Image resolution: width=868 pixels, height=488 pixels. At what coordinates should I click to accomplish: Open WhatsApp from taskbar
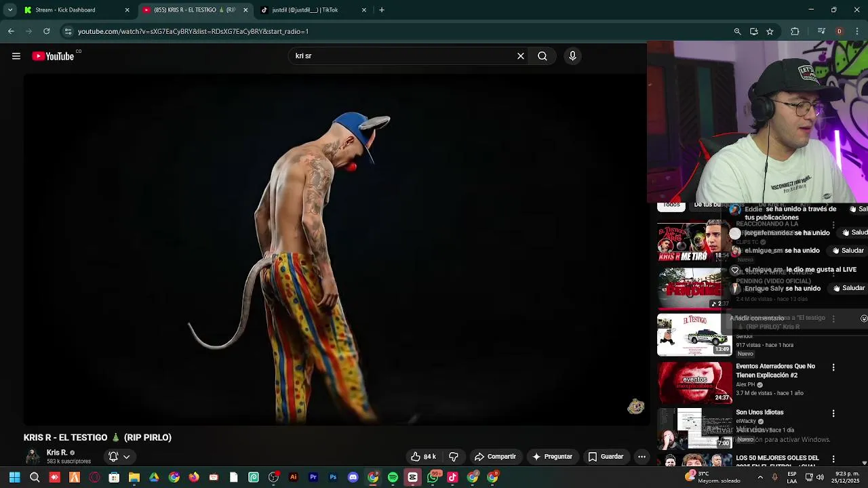click(433, 478)
